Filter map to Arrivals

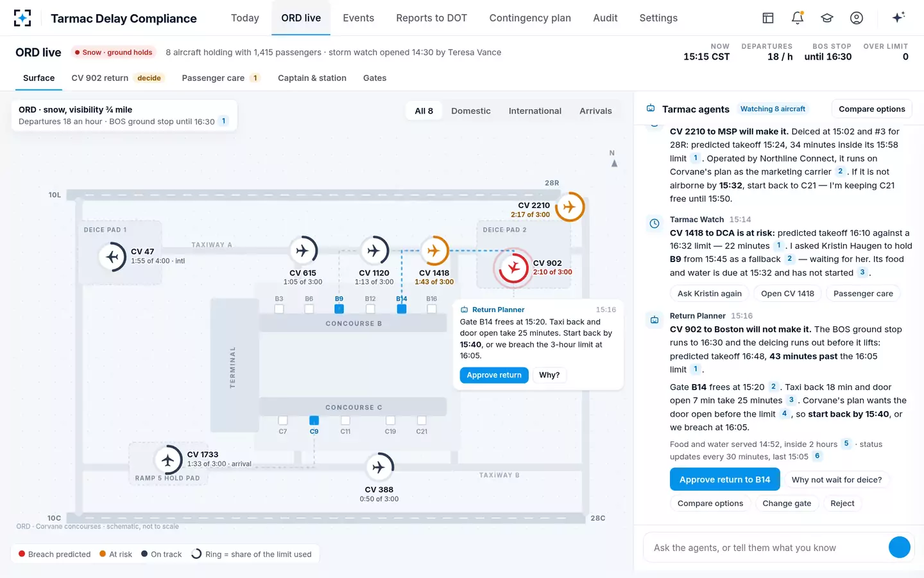click(595, 111)
